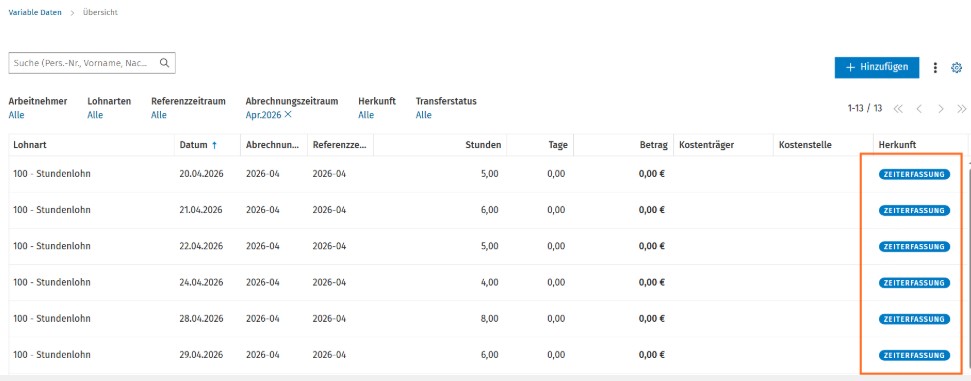This screenshot has height=381, width=971.
Task: Go to previous page arrow
Action: pyautogui.click(x=919, y=108)
